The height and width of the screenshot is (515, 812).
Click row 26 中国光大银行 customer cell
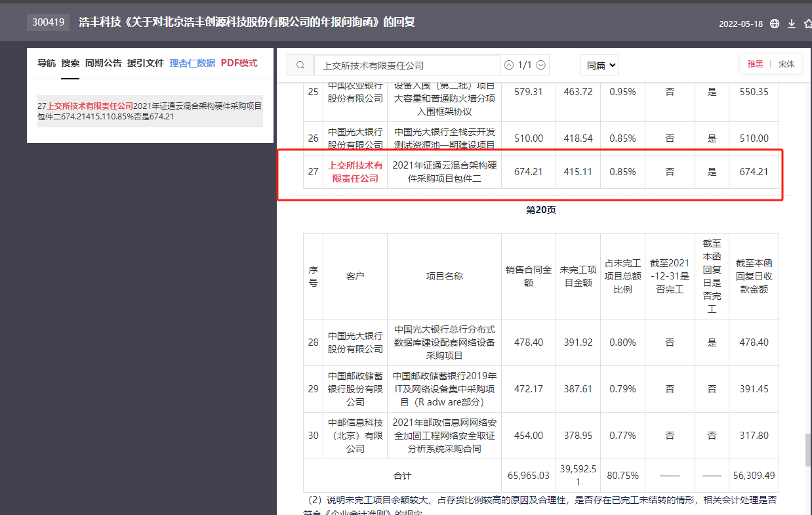pos(355,138)
